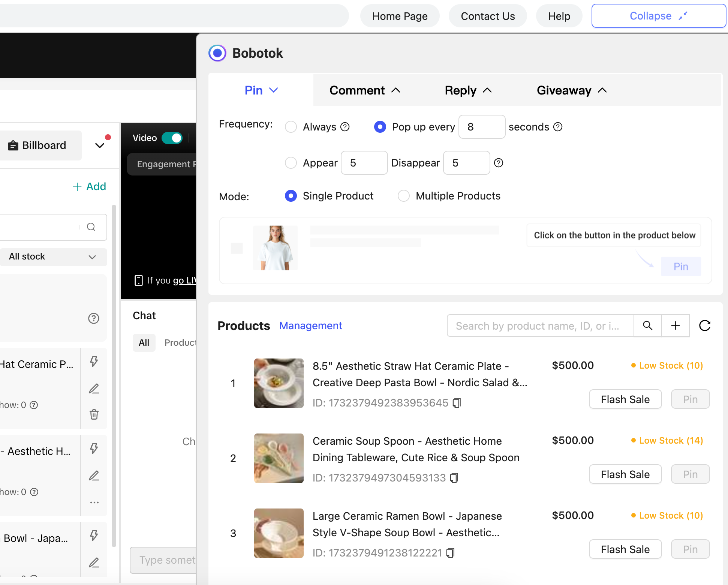Viewport: 728px width, 585px height.
Task: Edit the Hat Ceramic P... item
Action: (x=94, y=388)
